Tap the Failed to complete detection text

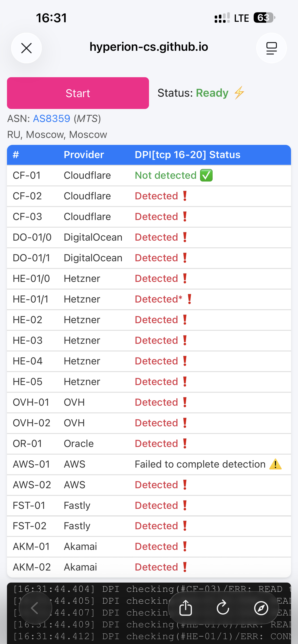pyautogui.click(x=200, y=464)
